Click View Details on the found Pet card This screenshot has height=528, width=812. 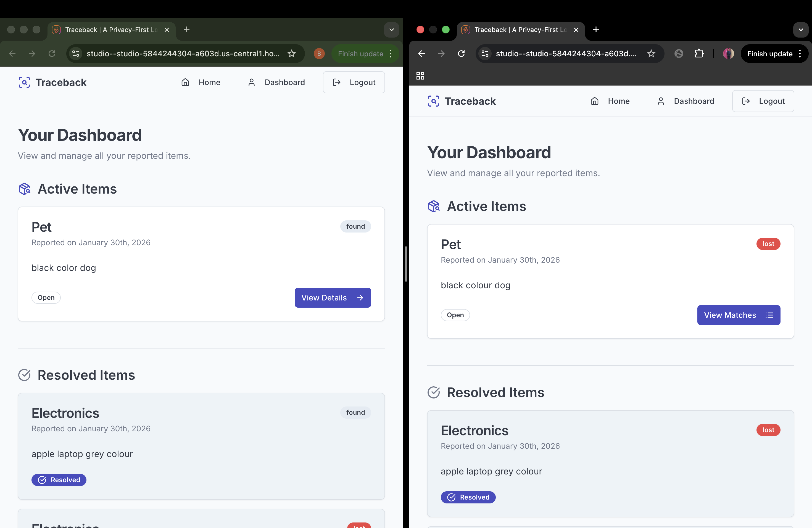tap(332, 298)
